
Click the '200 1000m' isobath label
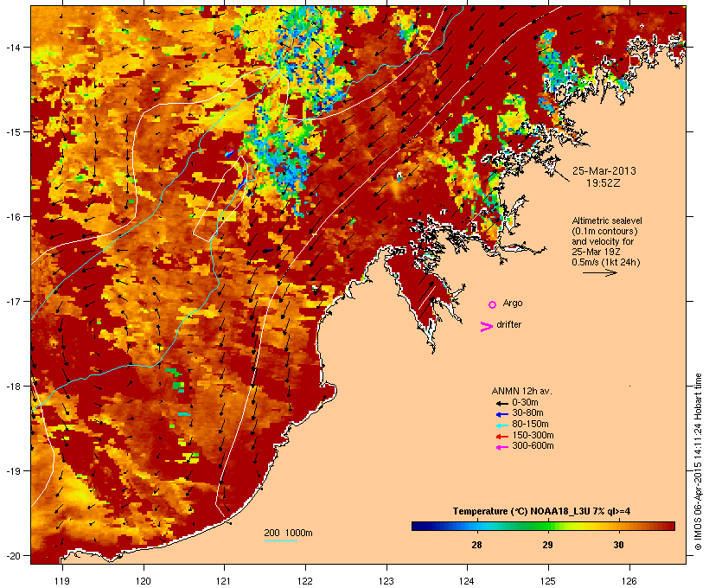[288, 533]
